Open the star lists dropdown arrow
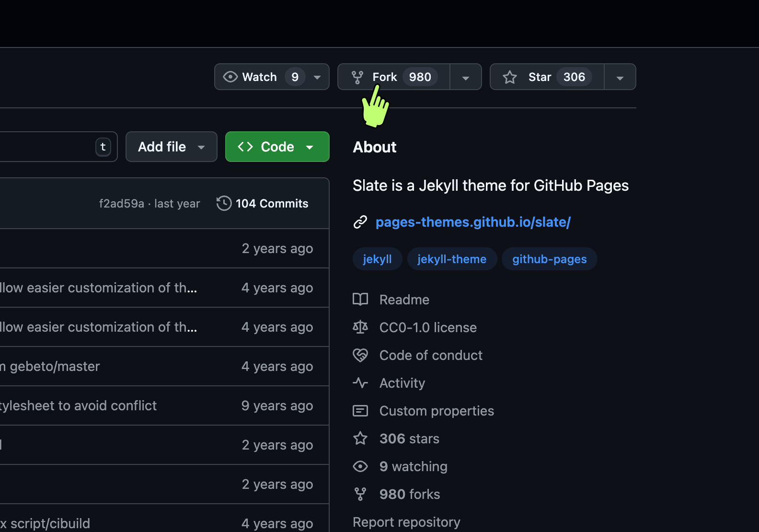The image size is (759, 532). [620, 77]
